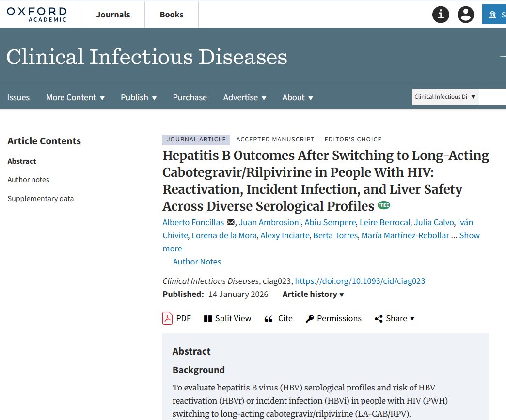Screen dimensions: 506x420
Task: Click the Split View columns icon
Action: tap(208, 319)
